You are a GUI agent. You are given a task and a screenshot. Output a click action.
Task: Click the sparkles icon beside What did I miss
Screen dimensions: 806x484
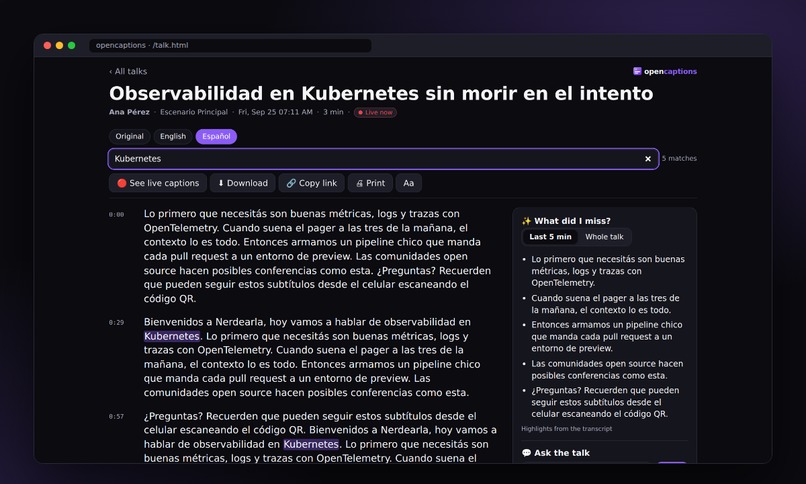click(x=526, y=221)
